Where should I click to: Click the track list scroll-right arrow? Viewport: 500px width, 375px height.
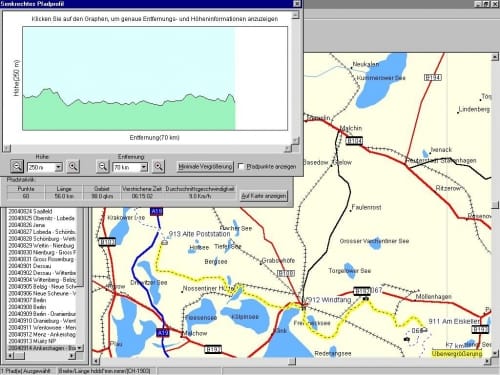[x=72, y=356]
